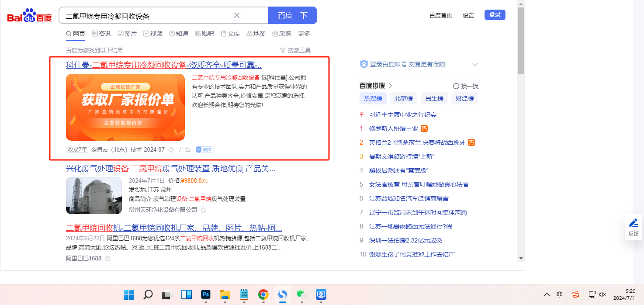Viewport: 644px width, 305px height.
Task: Select the 热搜榜 tab
Action: (x=373, y=98)
